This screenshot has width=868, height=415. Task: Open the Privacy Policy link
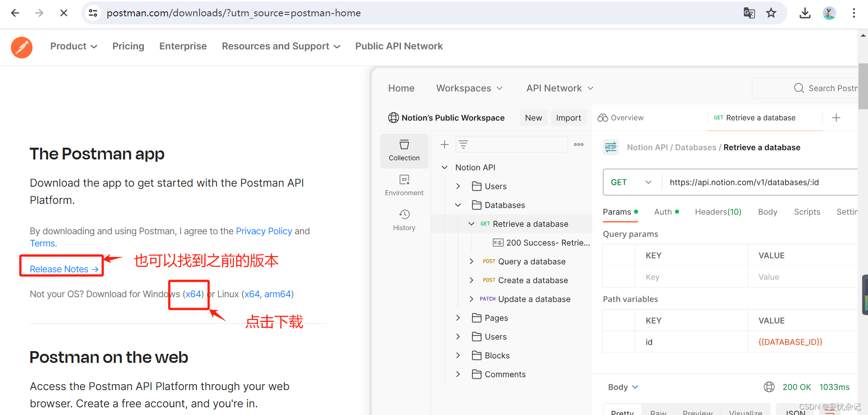[x=264, y=231]
